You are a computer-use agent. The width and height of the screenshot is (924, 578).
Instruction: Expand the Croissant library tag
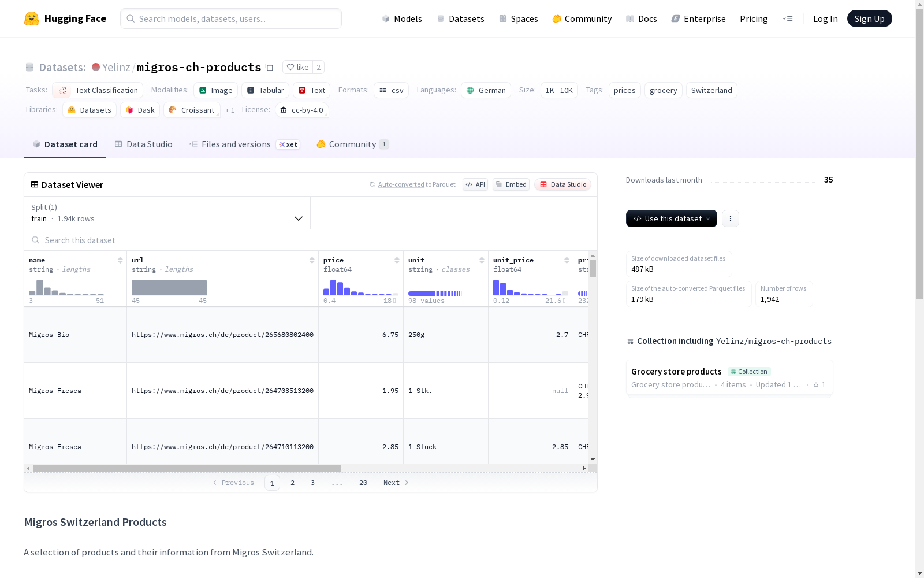pos(192,110)
